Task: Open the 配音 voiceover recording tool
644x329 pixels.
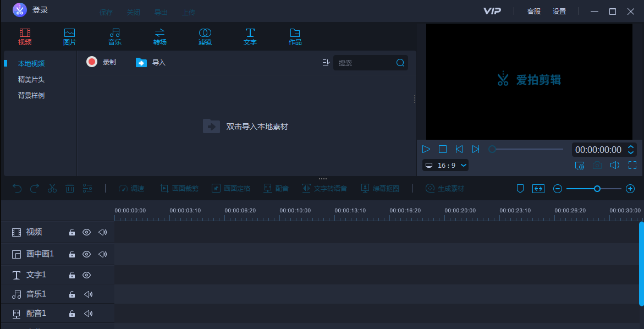Action: [x=277, y=188]
